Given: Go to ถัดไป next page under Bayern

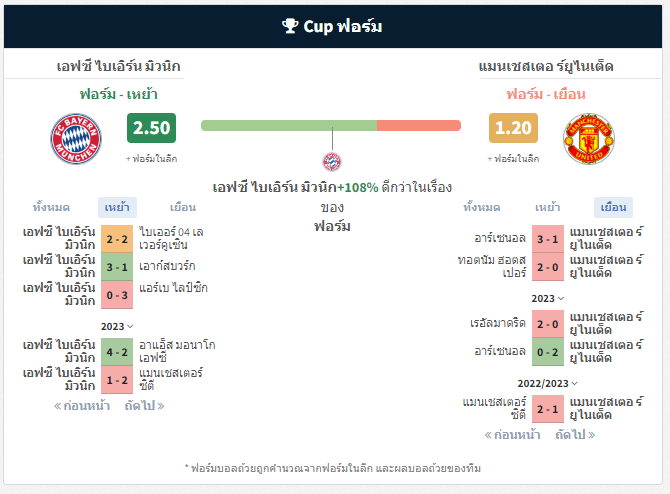Looking at the screenshot, I should [x=144, y=406].
